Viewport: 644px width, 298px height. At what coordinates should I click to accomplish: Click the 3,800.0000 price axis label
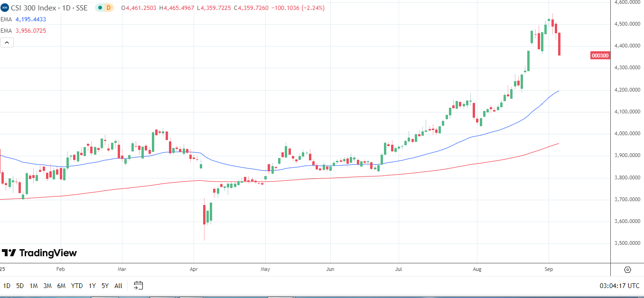click(x=627, y=178)
